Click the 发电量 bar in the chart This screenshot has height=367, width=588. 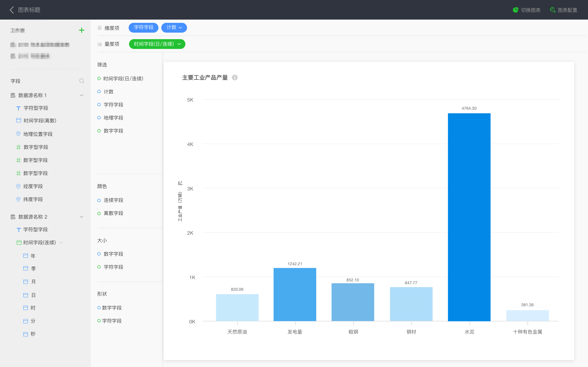tap(295, 294)
